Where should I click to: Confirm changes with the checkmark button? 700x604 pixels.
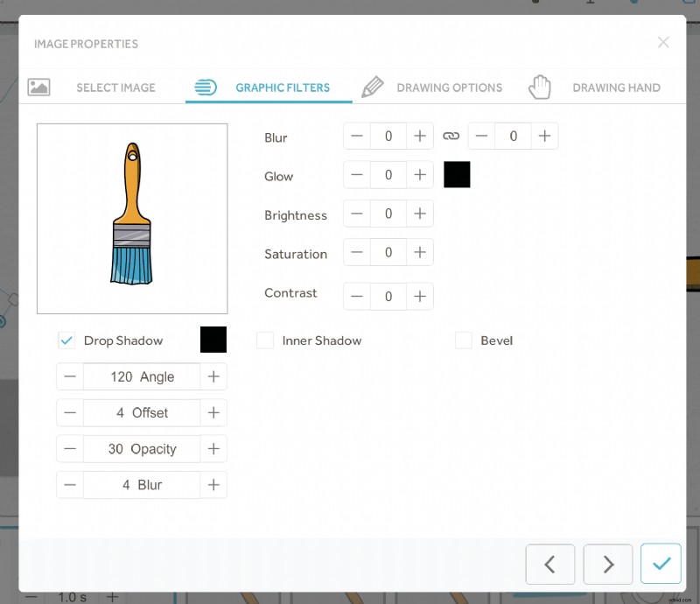[x=661, y=564]
